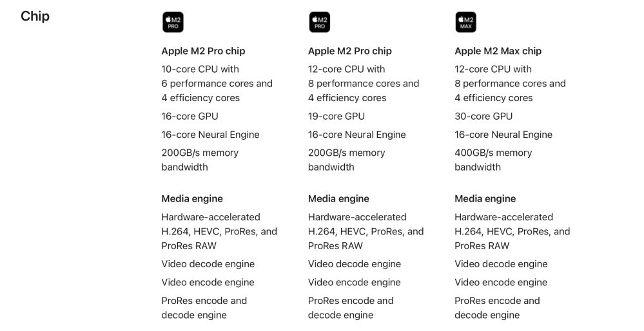The height and width of the screenshot is (331, 644).
Task: Click the 12-core CPU text under M2 Max
Action: tap(493, 69)
